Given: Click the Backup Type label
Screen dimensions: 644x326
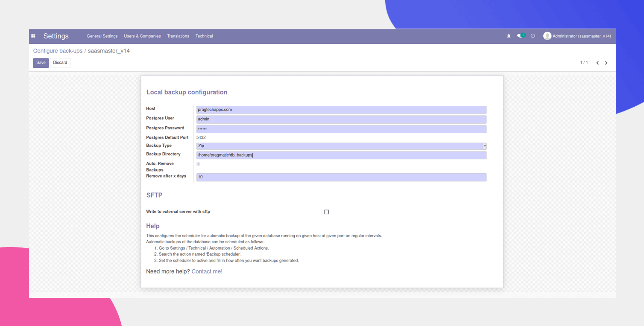Looking at the screenshot, I should [159, 146].
